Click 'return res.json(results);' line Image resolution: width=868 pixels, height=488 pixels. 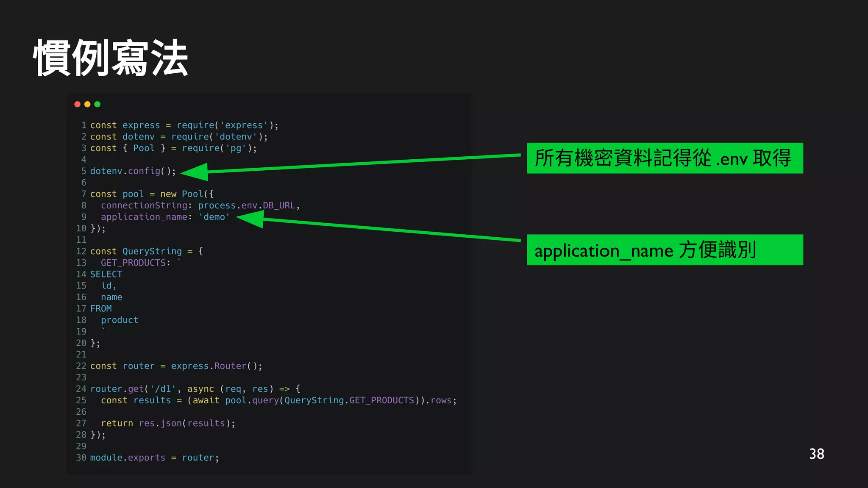168,423
